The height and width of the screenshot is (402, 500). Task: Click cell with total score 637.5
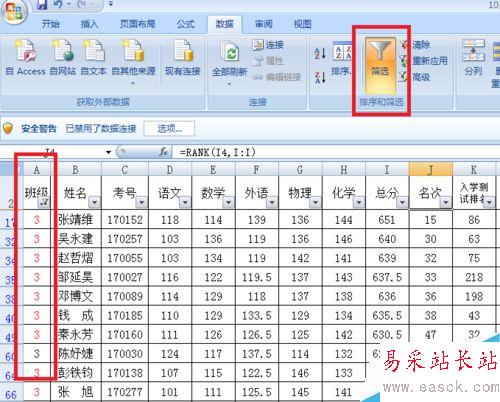coord(387,277)
